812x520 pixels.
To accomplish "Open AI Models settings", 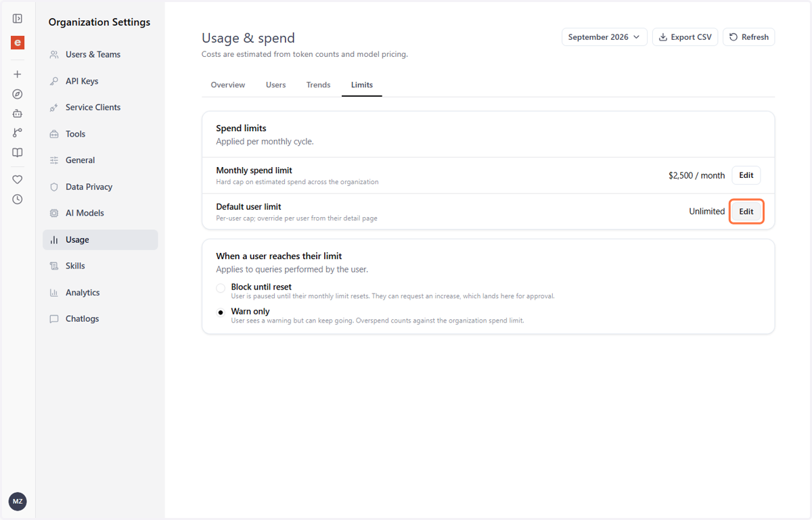I will coord(100,213).
